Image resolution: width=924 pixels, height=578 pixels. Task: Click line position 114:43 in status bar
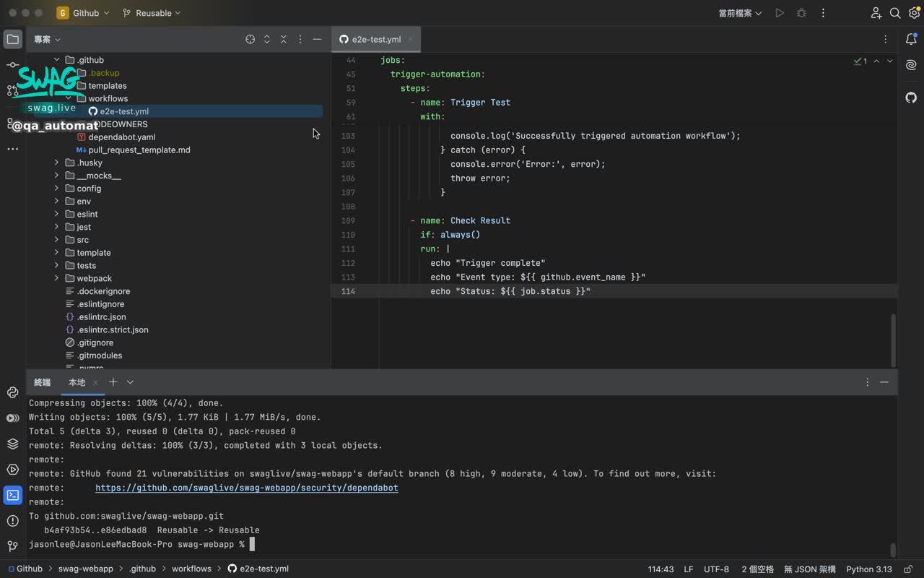(x=661, y=569)
